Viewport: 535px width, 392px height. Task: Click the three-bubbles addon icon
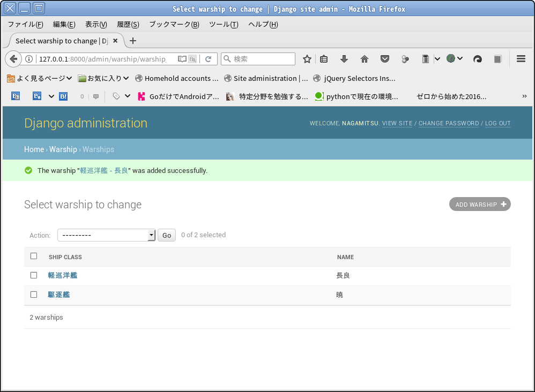tap(405, 59)
